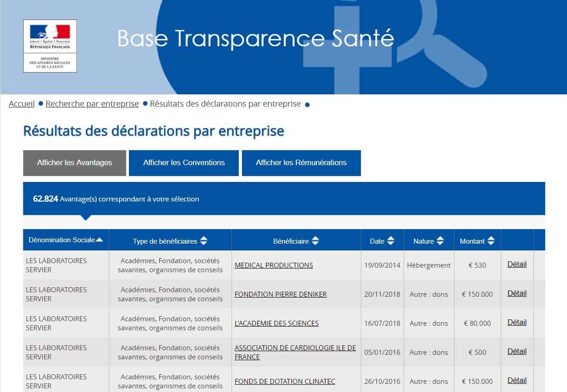Viewport: 567px width, 392px height.
Task: Show the Afficher les Rémunérations tab
Action: pos(301,163)
